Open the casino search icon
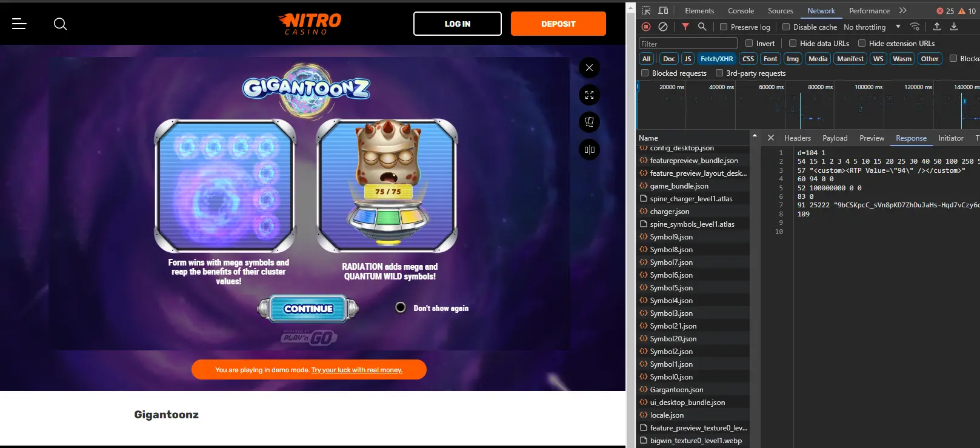 click(60, 24)
